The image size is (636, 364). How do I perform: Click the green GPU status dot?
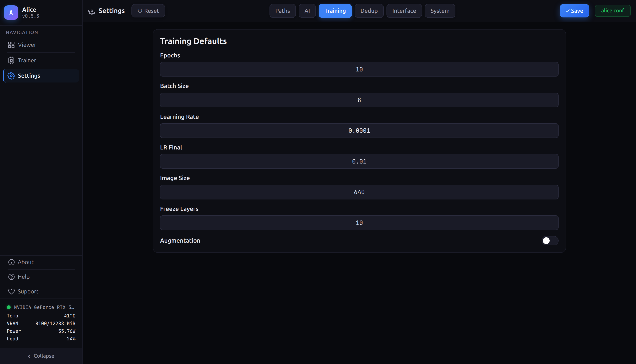9,307
